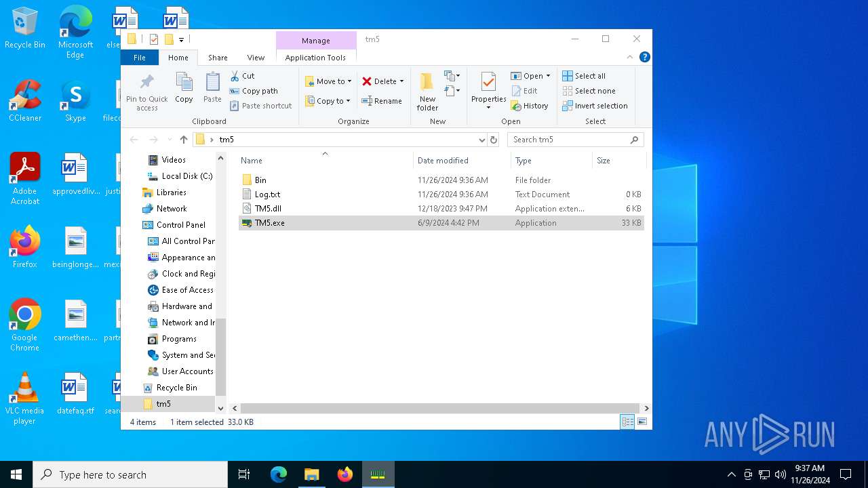
Task: Launch Firefox from taskbar
Action: point(345,474)
